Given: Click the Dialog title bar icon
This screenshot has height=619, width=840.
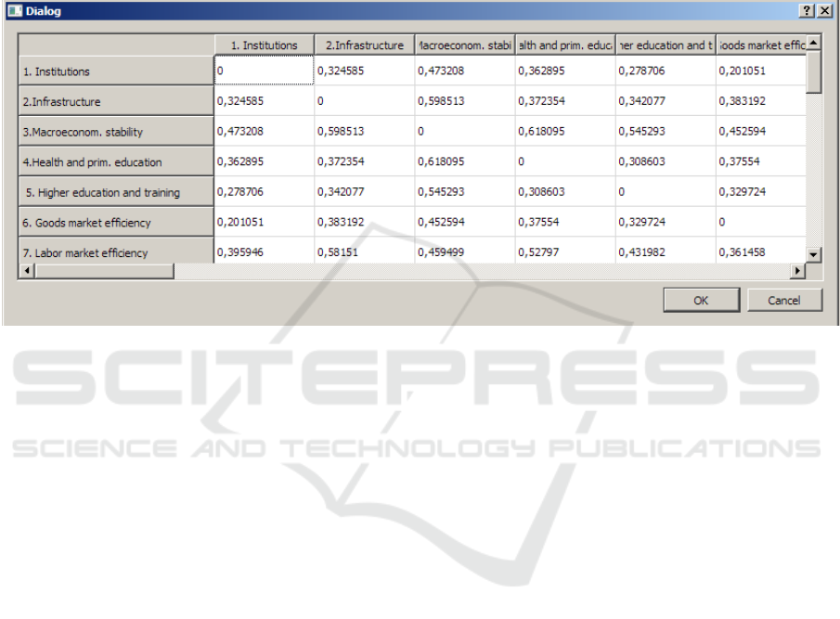Looking at the screenshot, I should (12, 9).
